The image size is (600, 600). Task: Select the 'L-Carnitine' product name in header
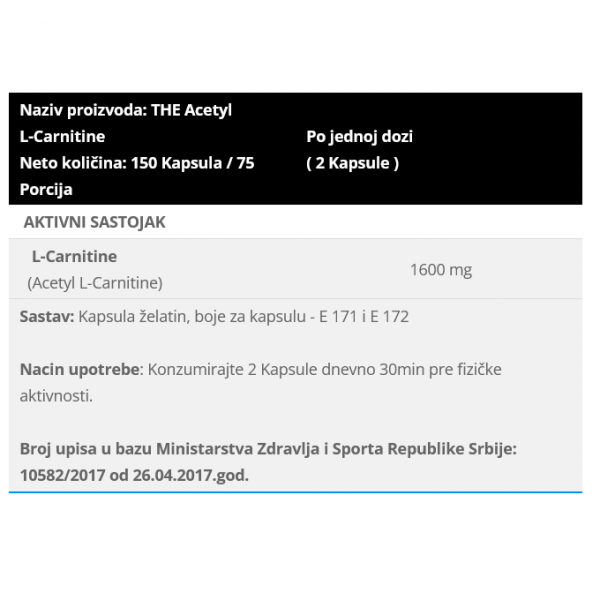(x=62, y=137)
